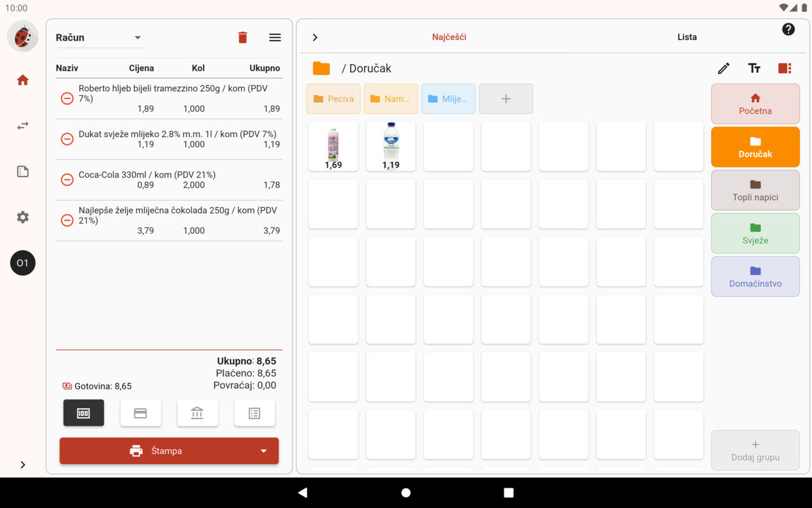Select the list-style payment option button

click(x=254, y=413)
